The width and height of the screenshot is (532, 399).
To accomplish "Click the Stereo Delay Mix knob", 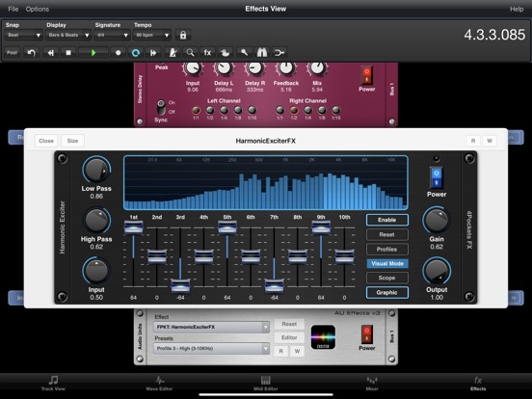I will [x=317, y=68].
